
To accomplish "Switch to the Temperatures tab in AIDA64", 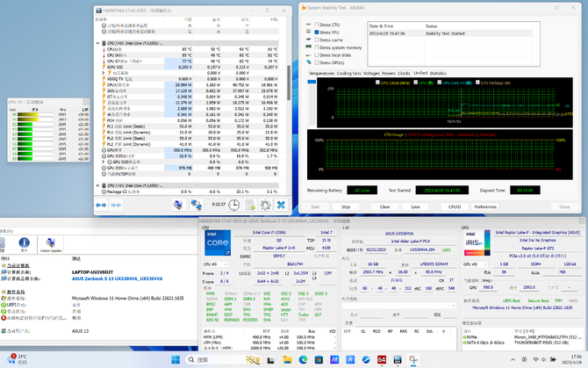I will 321,73.
